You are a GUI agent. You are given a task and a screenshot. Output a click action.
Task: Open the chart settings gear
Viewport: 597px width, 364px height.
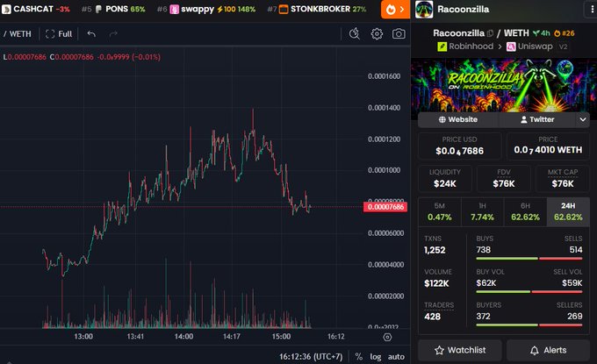coord(377,34)
